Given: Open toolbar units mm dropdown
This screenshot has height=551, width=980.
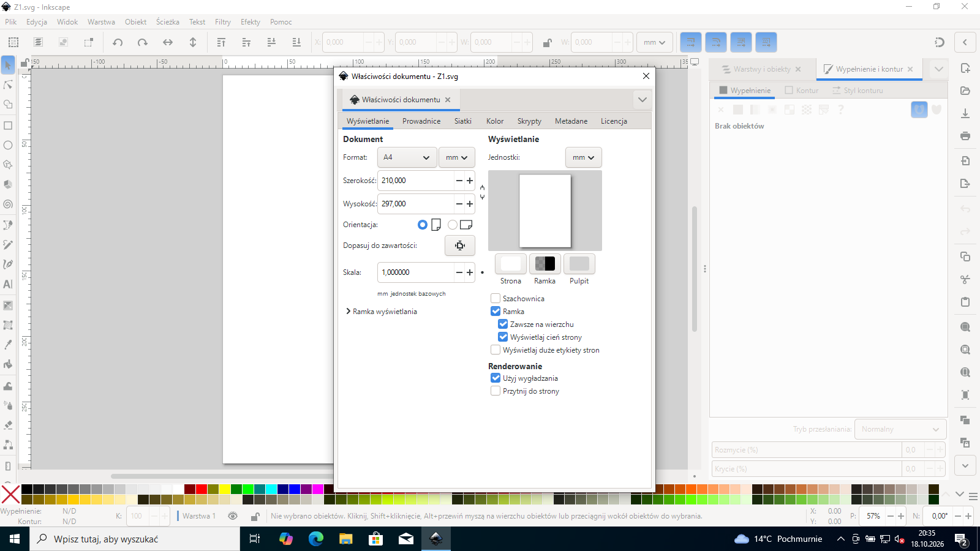Looking at the screenshot, I should [x=655, y=42].
